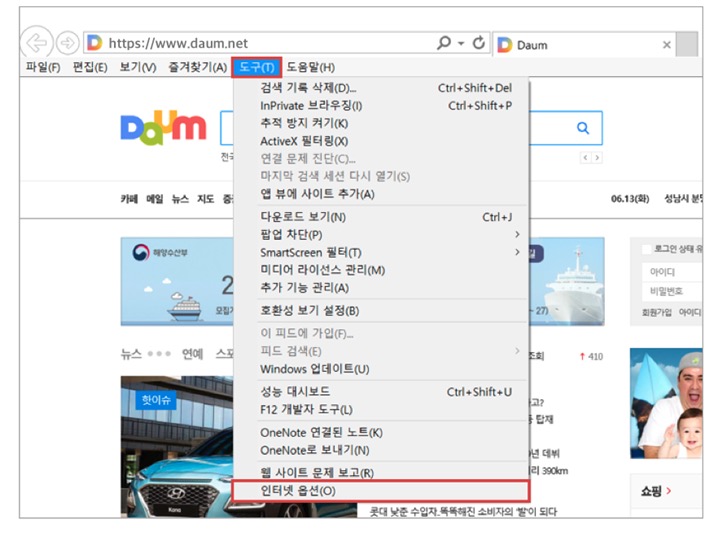Select 추적 방지 켜기(K) entry
721x533 pixels.
[x=382, y=123]
